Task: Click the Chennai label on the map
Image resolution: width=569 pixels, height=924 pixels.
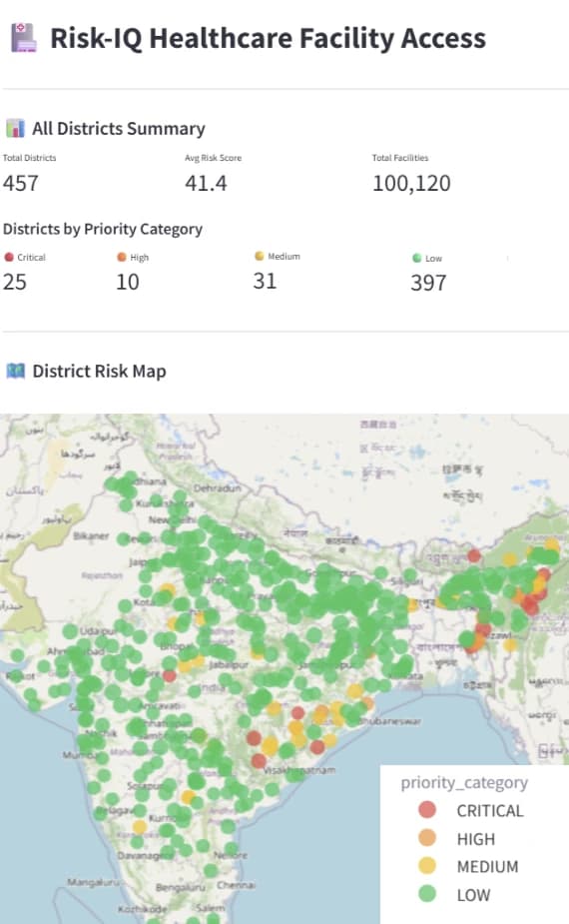Action: coord(236,885)
